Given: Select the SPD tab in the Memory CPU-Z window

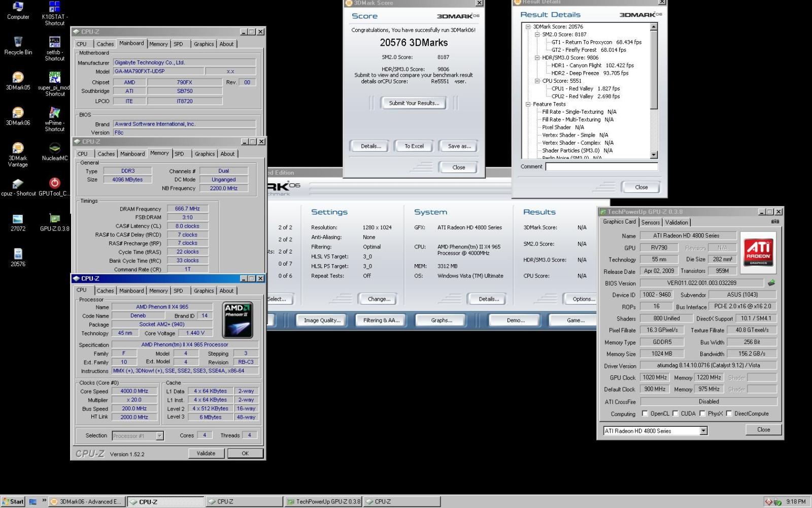Looking at the screenshot, I should (x=179, y=154).
